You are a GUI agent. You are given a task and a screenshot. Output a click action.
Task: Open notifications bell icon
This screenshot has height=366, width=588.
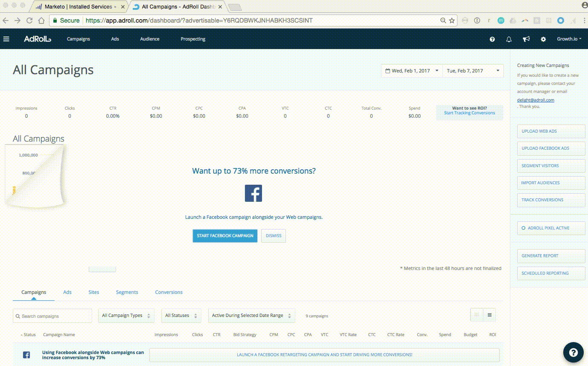pyautogui.click(x=509, y=39)
